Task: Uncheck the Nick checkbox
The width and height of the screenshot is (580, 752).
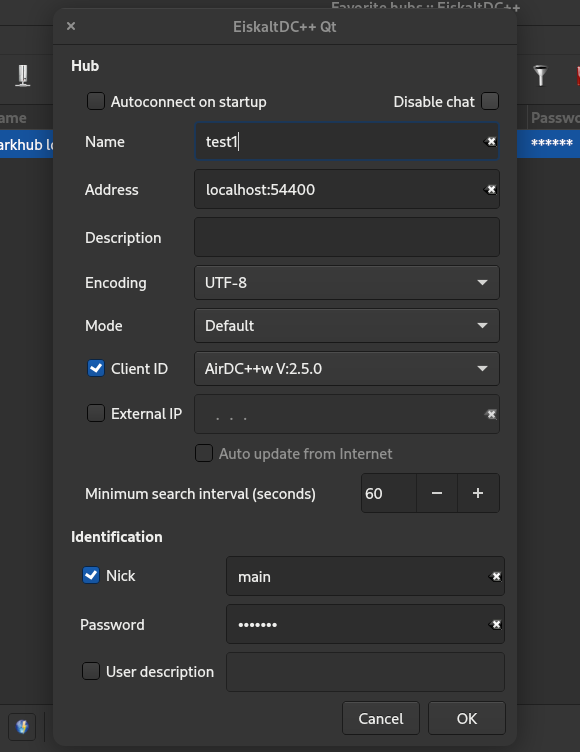Action: coord(91,576)
